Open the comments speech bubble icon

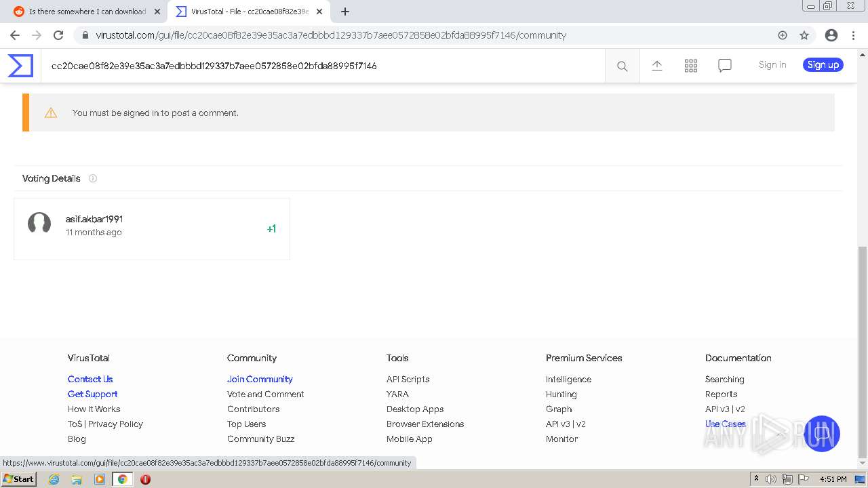point(725,65)
